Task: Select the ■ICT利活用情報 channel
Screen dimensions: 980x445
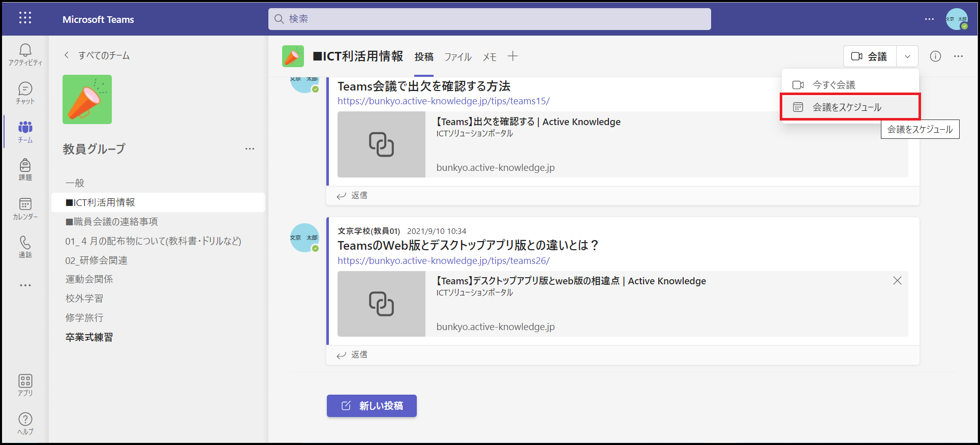Action: coord(158,202)
